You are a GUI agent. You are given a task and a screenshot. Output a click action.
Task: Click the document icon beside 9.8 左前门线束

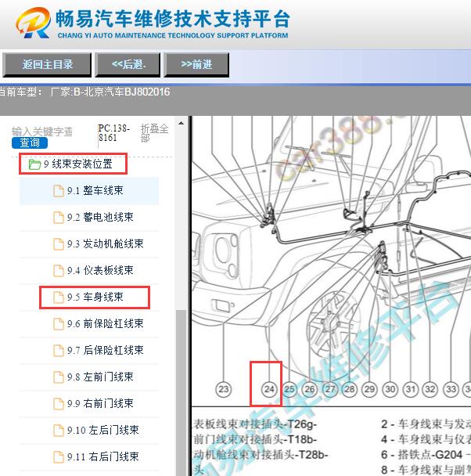tap(58, 377)
